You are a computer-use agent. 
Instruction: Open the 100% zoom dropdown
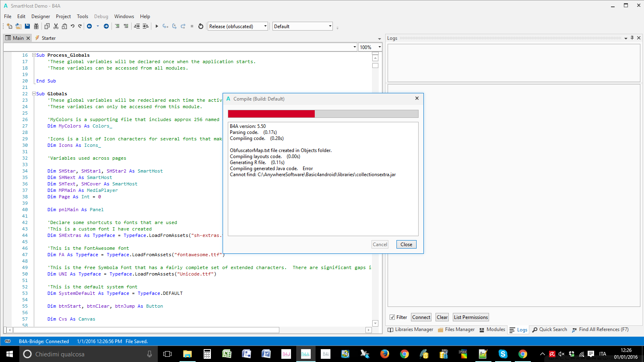pos(379,47)
